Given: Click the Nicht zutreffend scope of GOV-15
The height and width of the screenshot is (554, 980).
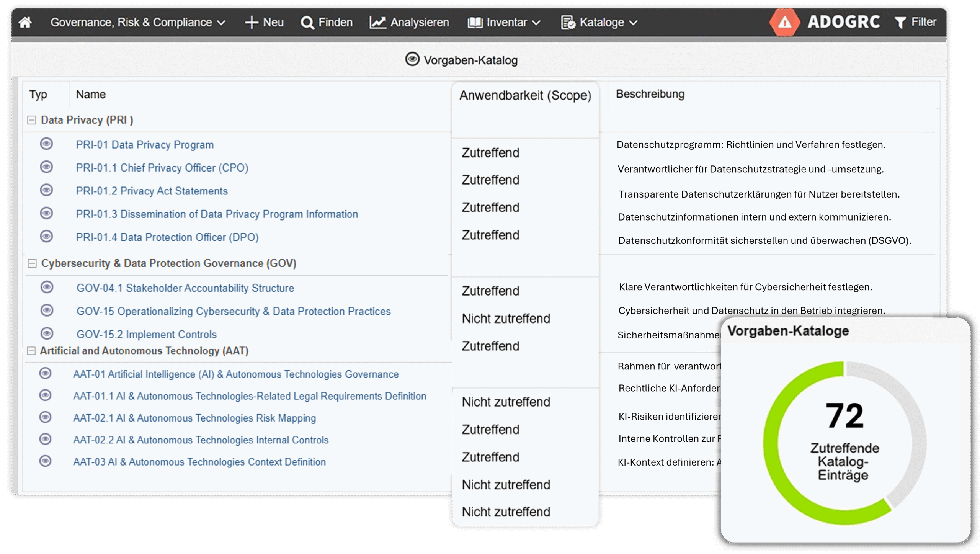Looking at the screenshot, I should click(x=506, y=319).
